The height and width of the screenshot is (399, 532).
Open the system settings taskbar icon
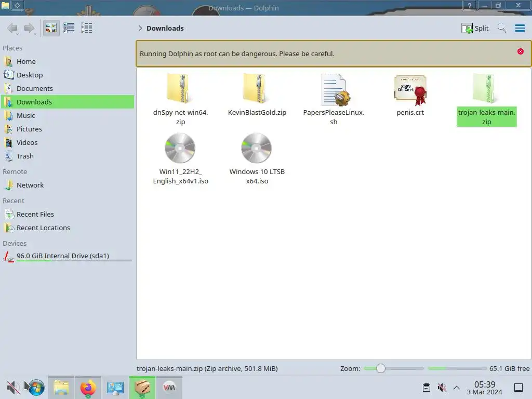point(115,388)
